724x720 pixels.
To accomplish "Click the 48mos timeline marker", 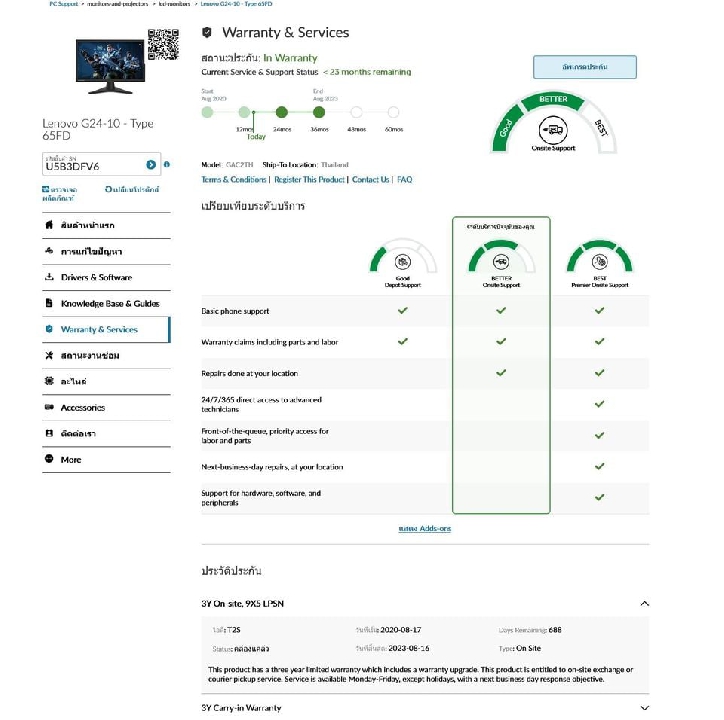I will pos(356,112).
